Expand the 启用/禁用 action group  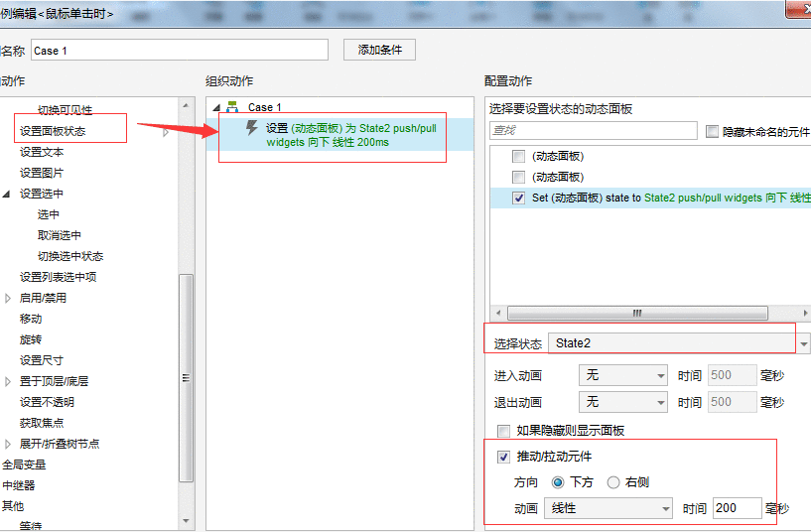[x=7, y=299]
